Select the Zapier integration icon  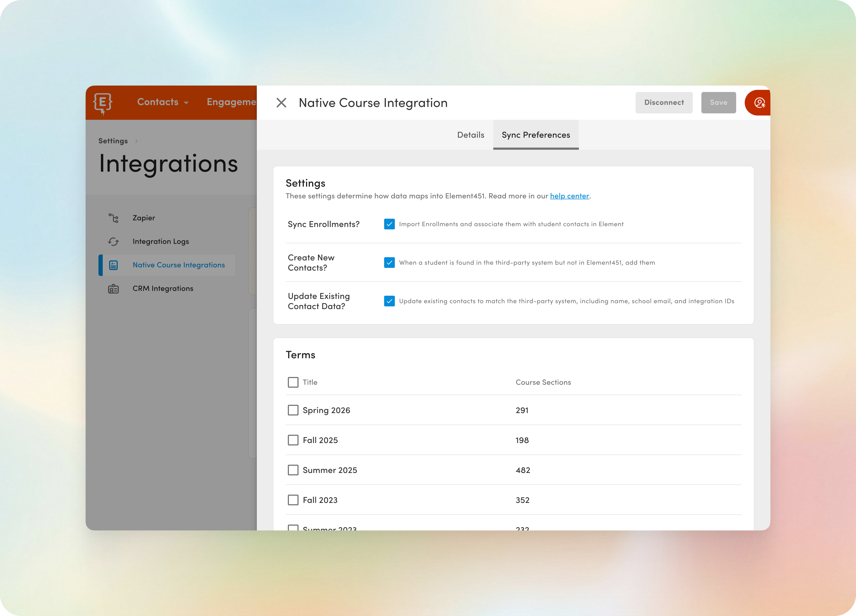114,218
